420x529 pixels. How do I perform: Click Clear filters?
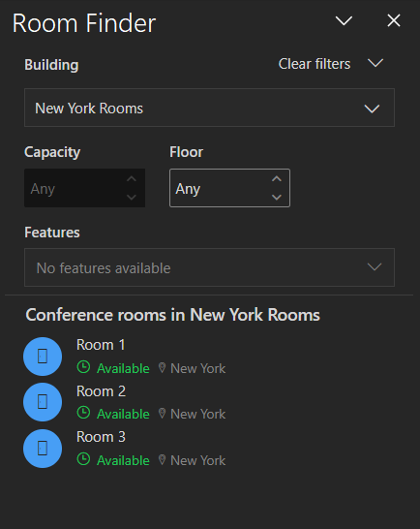pyautogui.click(x=315, y=64)
